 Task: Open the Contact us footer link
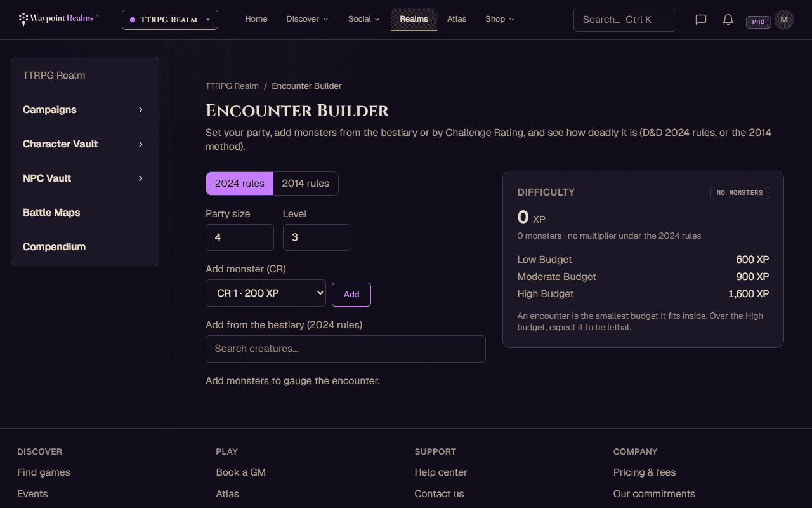tap(440, 494)
